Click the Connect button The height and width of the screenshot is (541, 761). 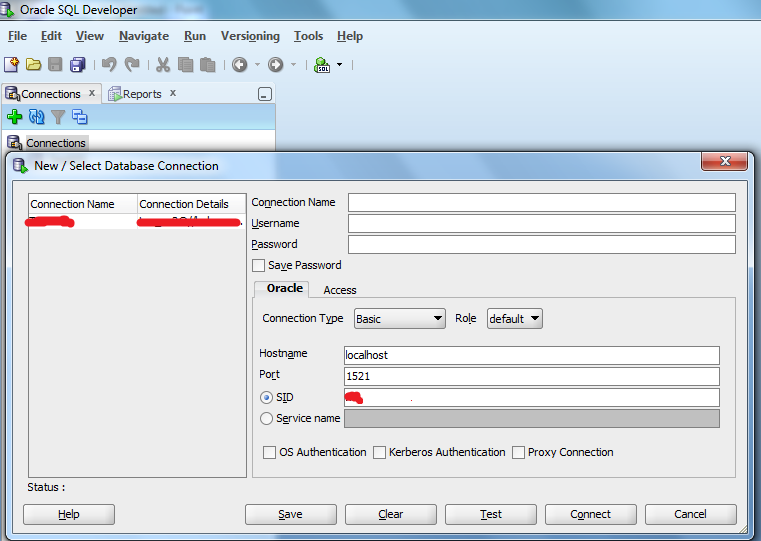coord(591,514)
